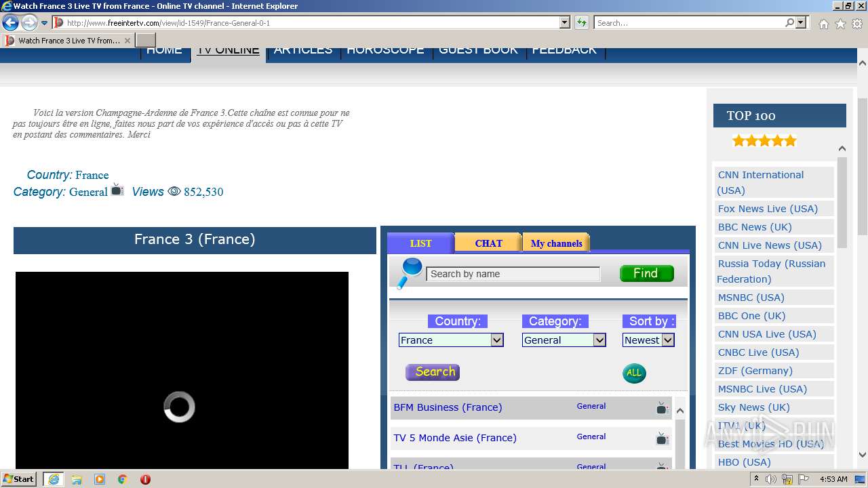Open the Country dropdown showing France
This screenshot has height=488, width=868.
point(451,340)
